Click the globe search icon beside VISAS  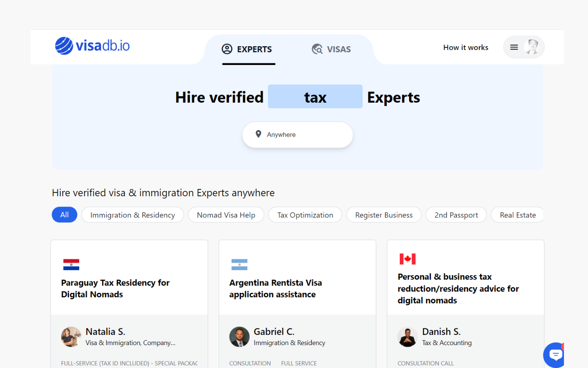click(317, 49)
